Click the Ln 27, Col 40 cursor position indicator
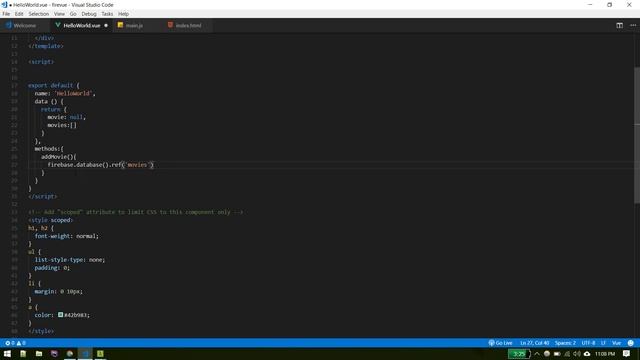The image size is (640, 360). pos(534,343)
